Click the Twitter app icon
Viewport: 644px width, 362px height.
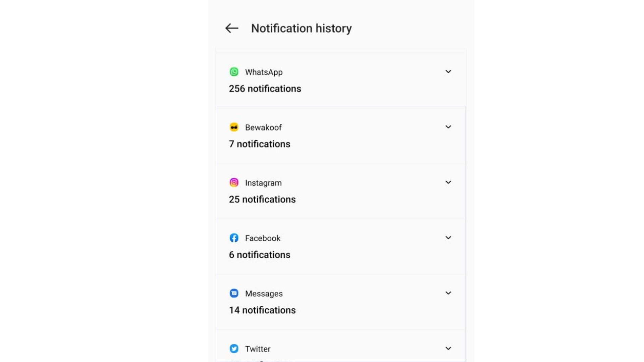coord(234,349)
